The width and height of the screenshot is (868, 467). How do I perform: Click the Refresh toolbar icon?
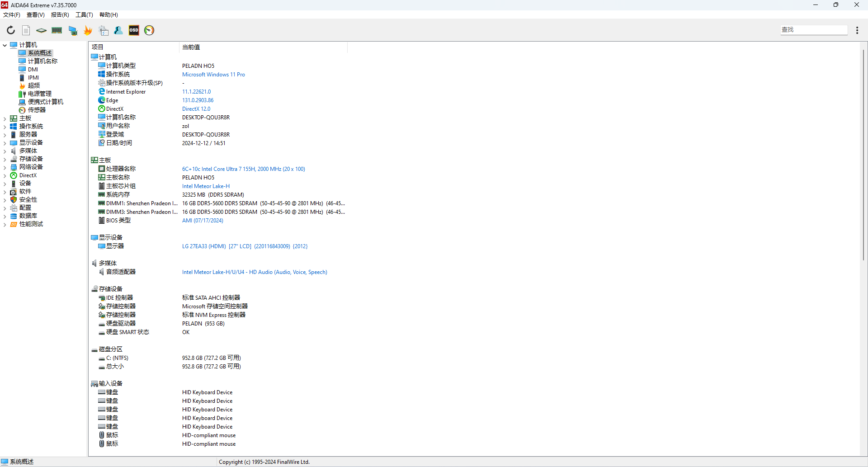(11, 30)
